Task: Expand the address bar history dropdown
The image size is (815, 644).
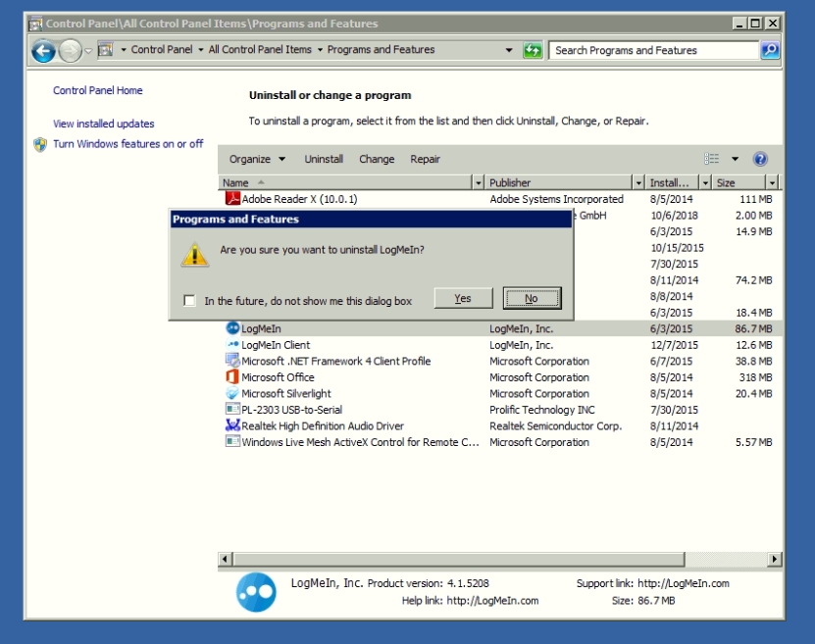Action: pyautogui.click(x=509, y=50)
